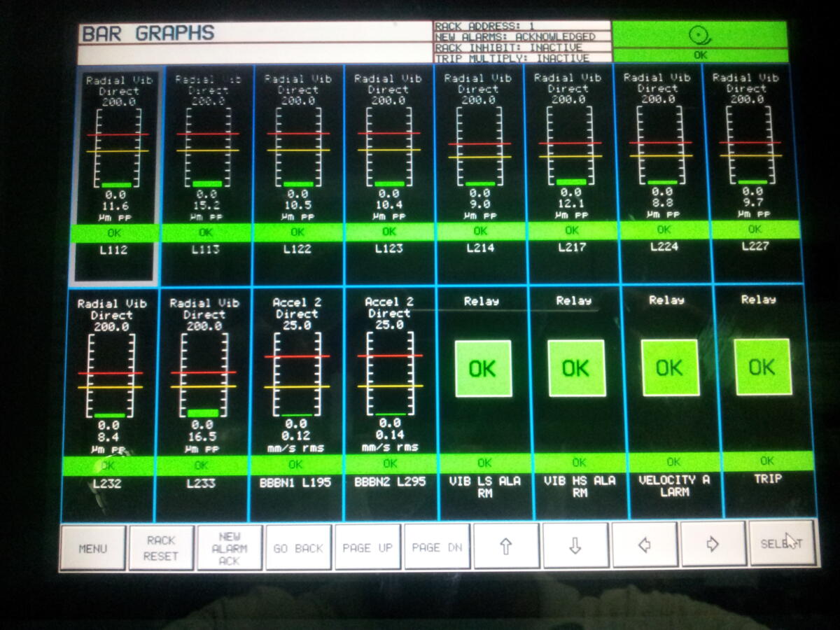Screen dimensions: 840x630
Task: Go to next page with PAGE DN
Action: tap(437, 546)
